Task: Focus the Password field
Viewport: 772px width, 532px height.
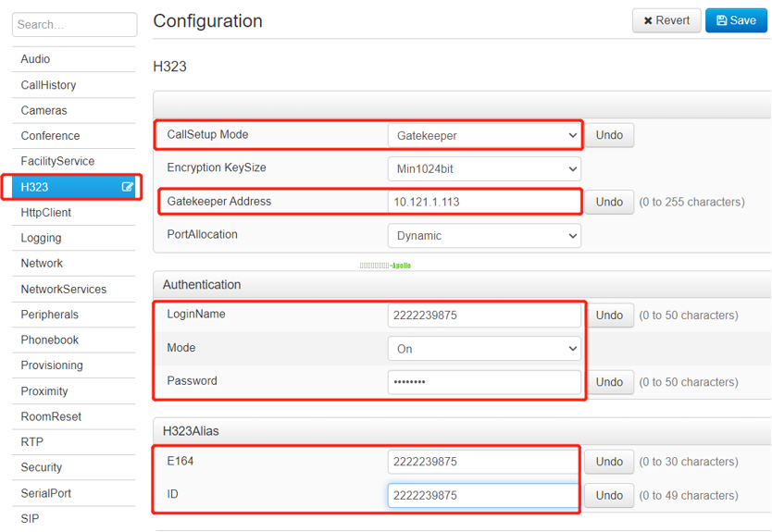Action: click(484, 382)
